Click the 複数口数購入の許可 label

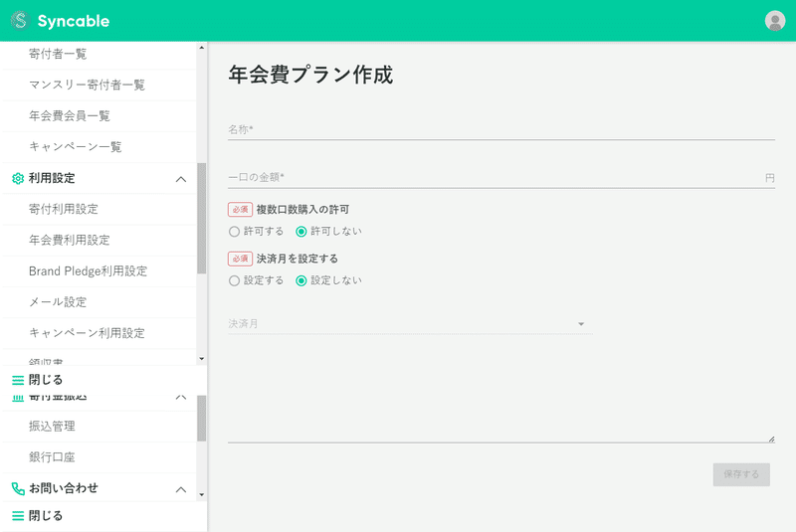click(x=302, y=210)
